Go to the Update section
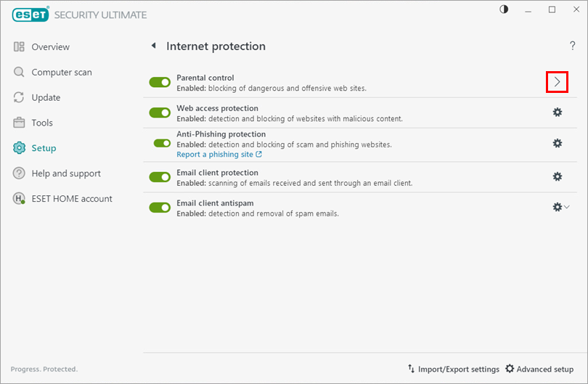The width and height of the screenshot is (588, 384). pos(46,97)
